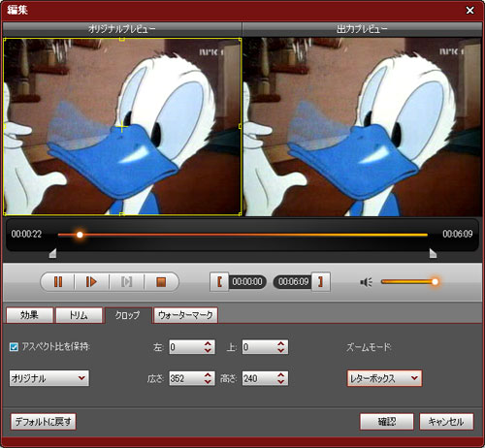
Task: Click the orange timeline progress bar
Action: point(242,235)
